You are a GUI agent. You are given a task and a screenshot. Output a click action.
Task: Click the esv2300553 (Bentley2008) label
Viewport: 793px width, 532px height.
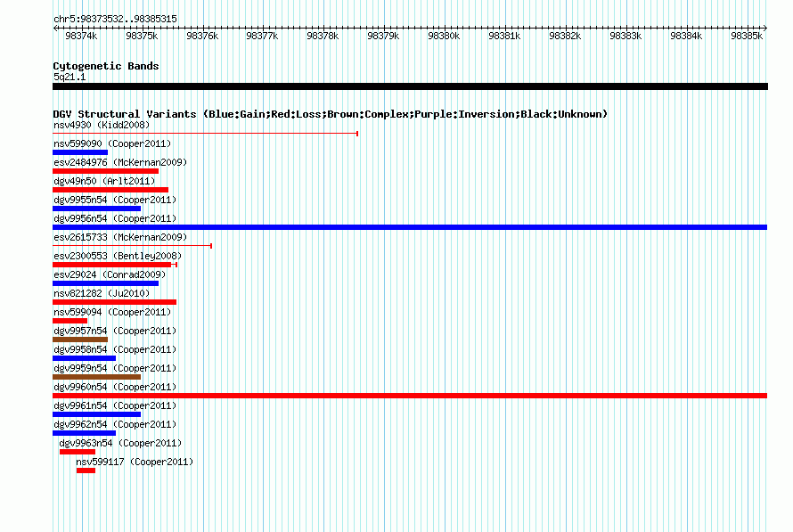click(118, 256)
